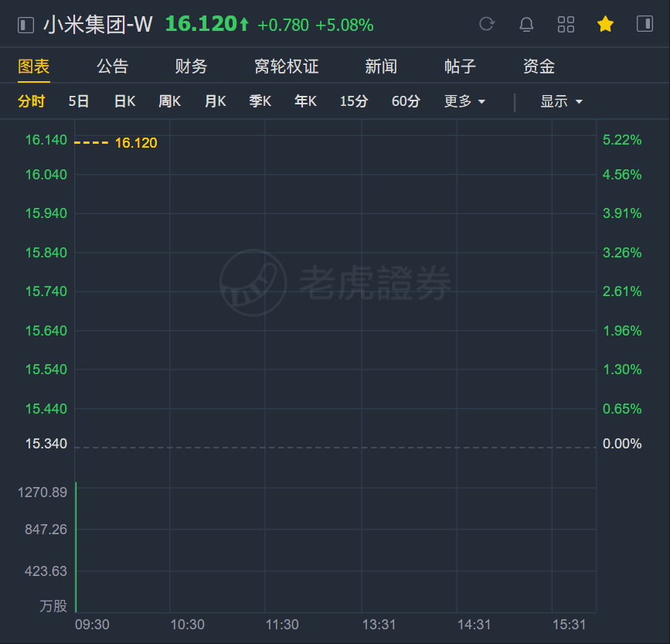Click the 847.26 volume axis label
This screenshot has height=644, width=670.
tap(46, 530)
